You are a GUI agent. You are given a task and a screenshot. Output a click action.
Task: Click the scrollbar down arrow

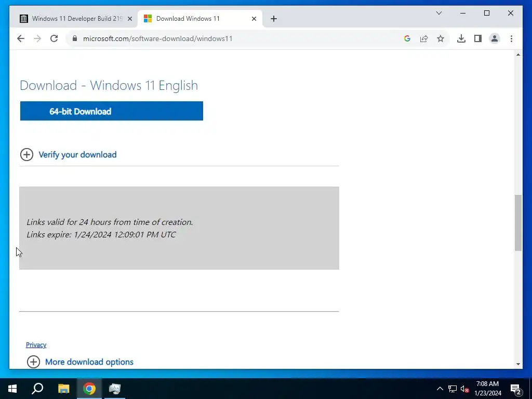518,364
